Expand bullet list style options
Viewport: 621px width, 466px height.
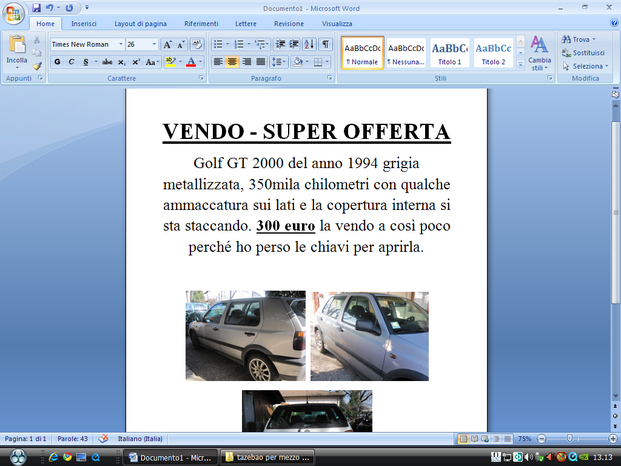tap(228, 44)
